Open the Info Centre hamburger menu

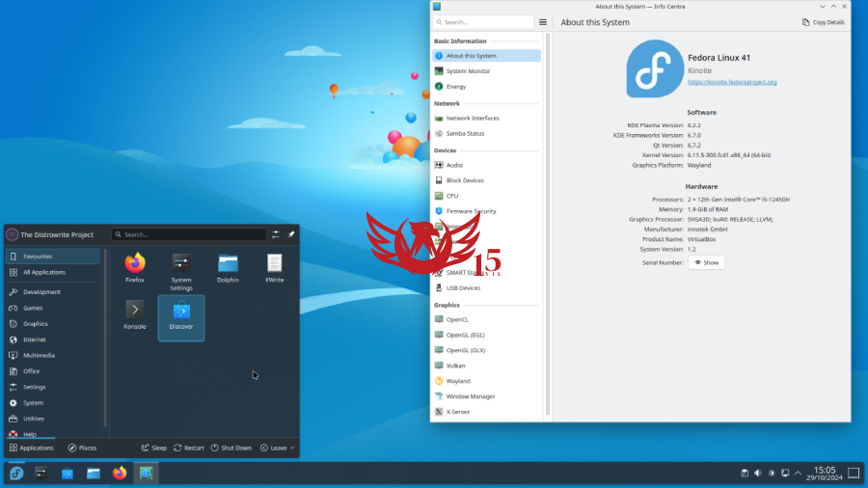(542, 22)
